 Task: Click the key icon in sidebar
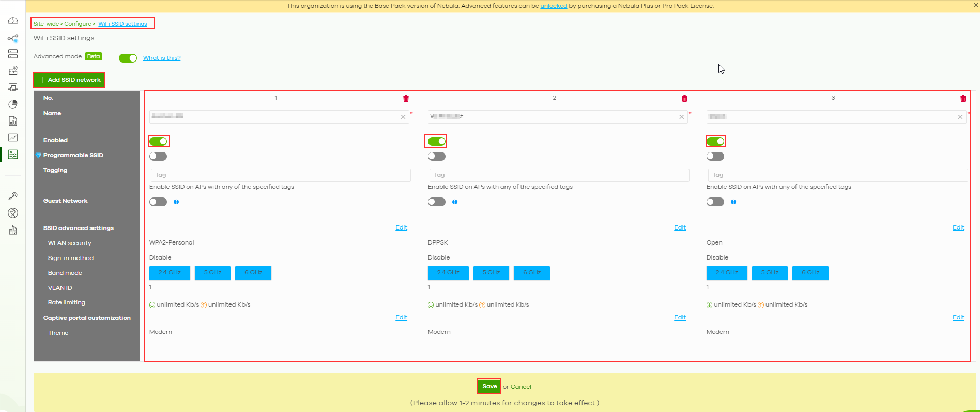pos(13,196)
